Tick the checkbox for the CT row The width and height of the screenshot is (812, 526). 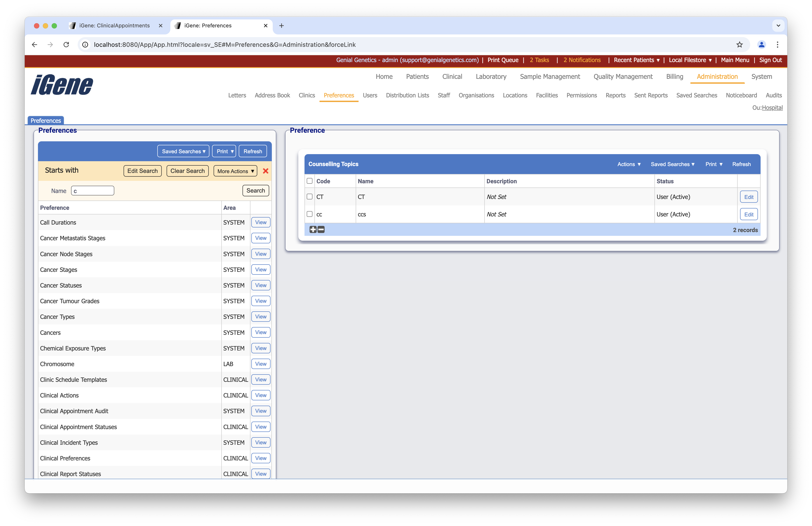coord(309,197)
